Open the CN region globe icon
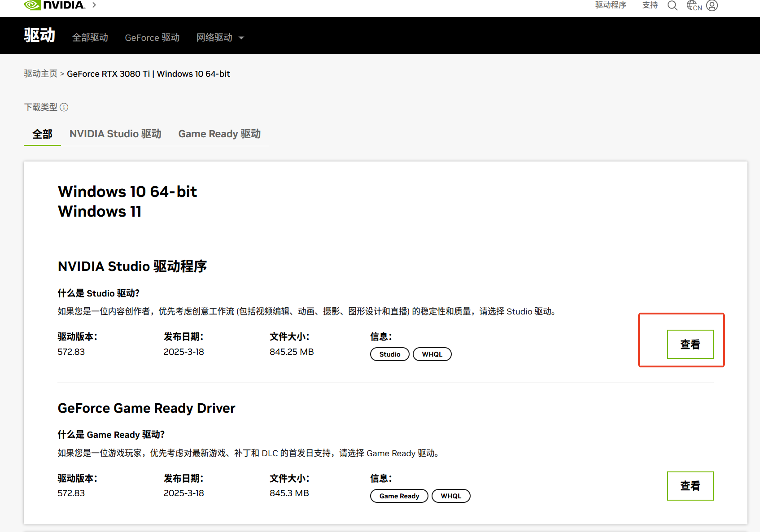 (694, 5)
